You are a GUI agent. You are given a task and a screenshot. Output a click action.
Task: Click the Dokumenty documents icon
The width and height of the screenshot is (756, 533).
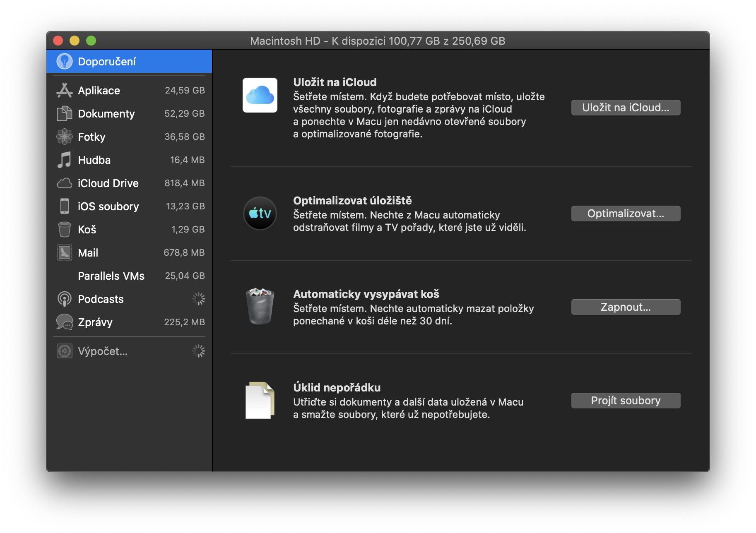pyautogui.click(x=64, y=113)
